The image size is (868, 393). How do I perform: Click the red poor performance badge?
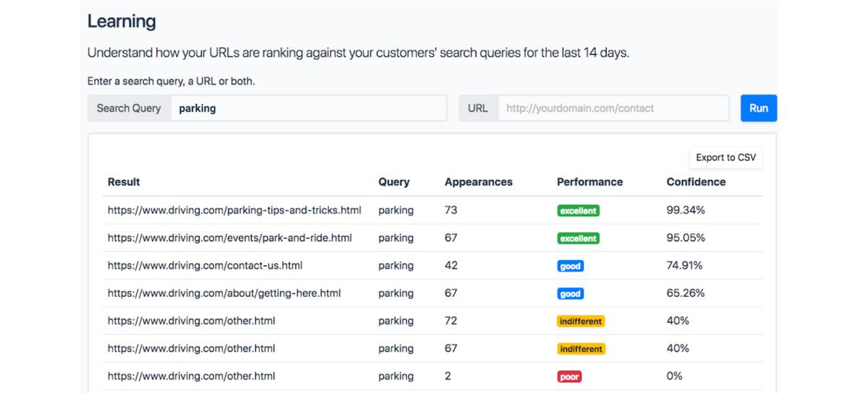(x=569, y=377)
